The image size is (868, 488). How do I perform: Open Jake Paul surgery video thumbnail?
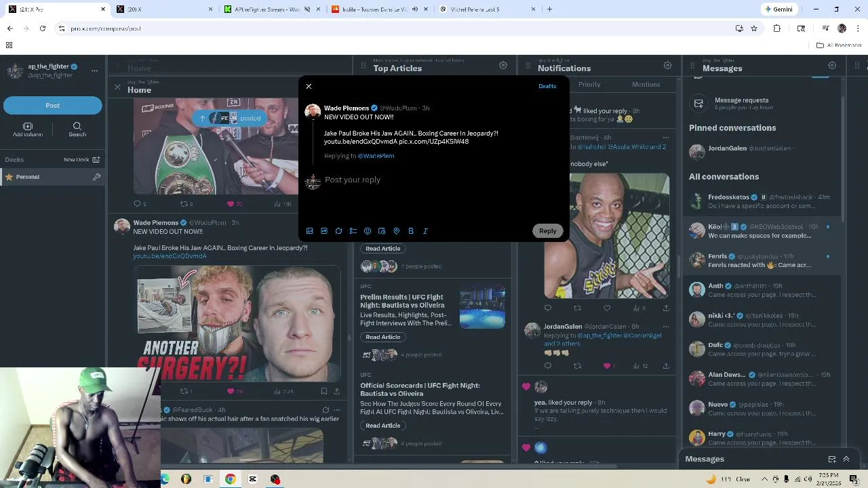pos(237,324)
